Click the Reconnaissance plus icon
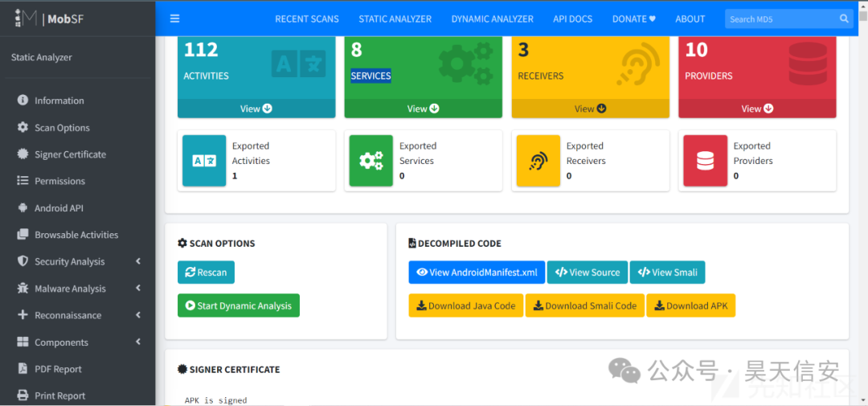The height and width of the screenshot is (406, 868). click(23, 314)
